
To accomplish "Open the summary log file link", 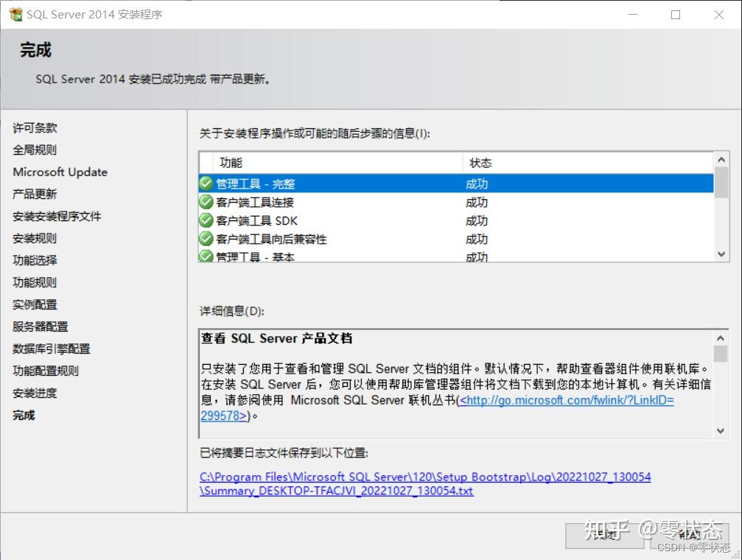I will point(425,478).
